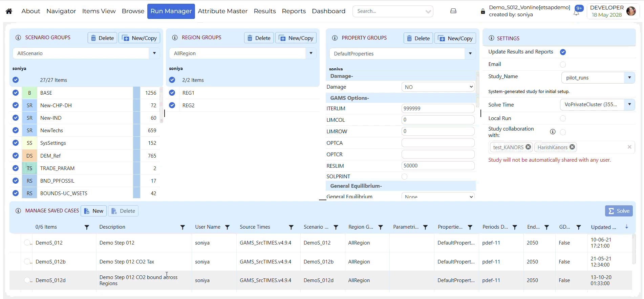
Task: Uncheck the BASE scenario
Action: pyautogui.click(x=16, y=93)
